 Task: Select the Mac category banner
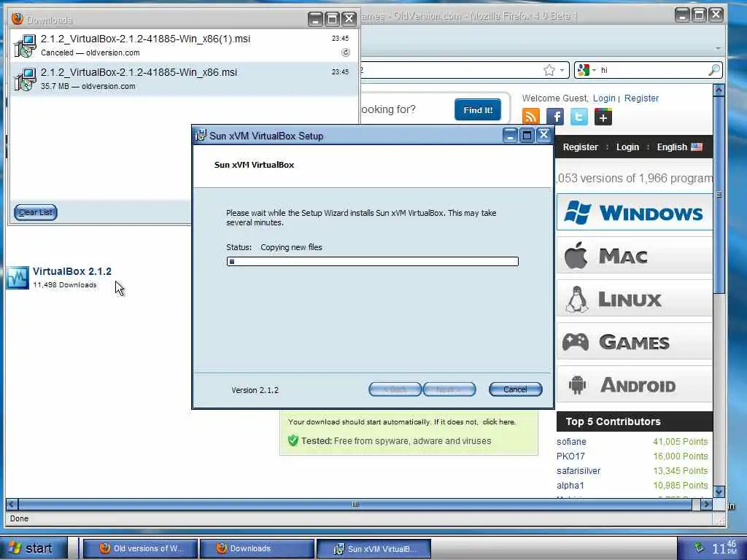pyautogui.click(x=635, y=256)
